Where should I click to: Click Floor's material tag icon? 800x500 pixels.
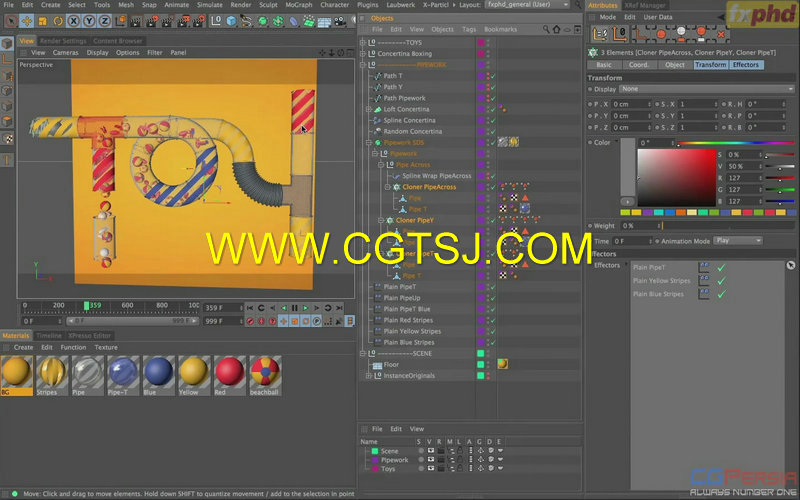503,364
